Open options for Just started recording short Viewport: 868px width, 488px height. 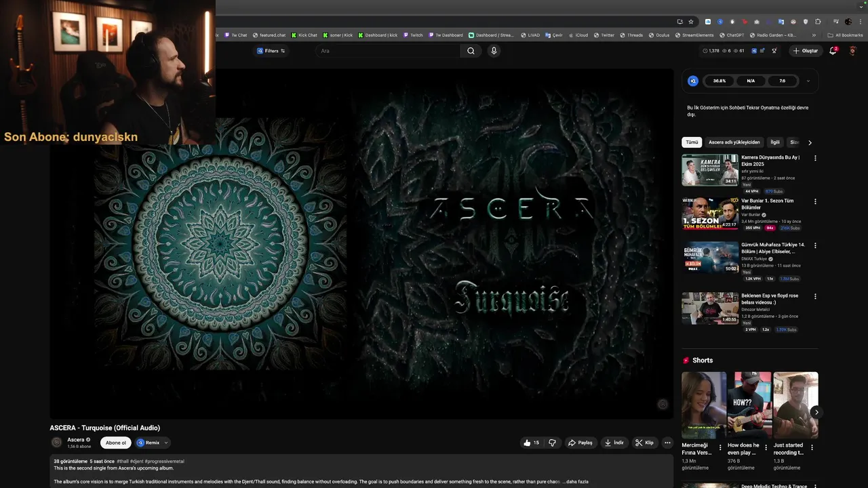pos(812,447)
